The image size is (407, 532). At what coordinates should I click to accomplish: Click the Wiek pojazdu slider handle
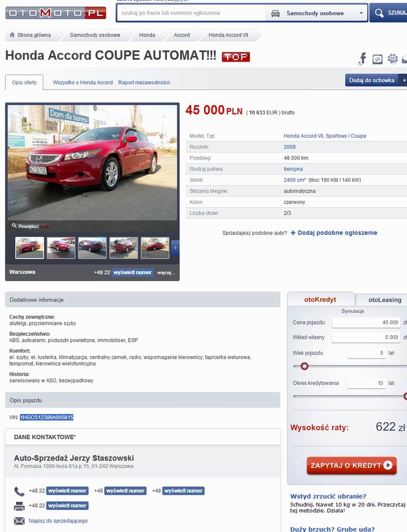pos(304,366)
